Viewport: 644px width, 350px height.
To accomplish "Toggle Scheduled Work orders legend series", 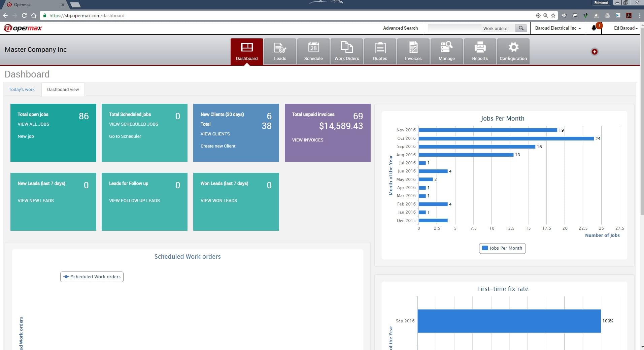I will (x=92, y=277).
